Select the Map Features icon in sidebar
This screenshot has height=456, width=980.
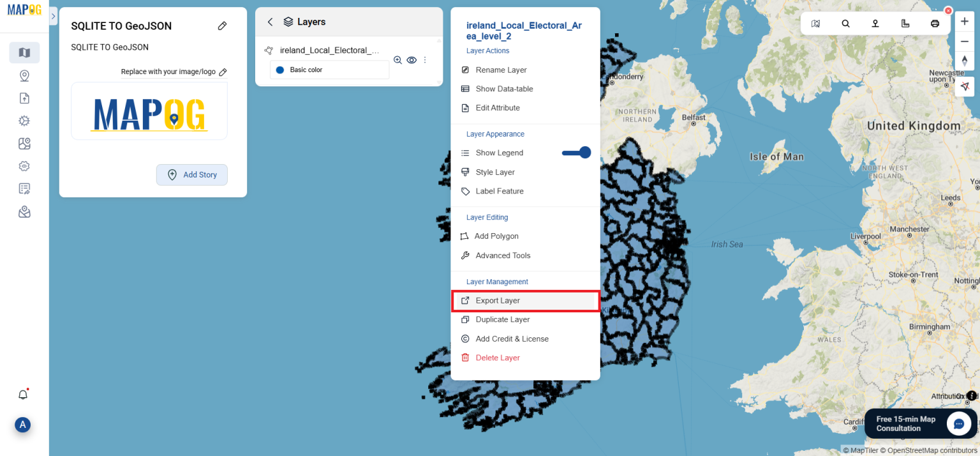tap(24, 143)
